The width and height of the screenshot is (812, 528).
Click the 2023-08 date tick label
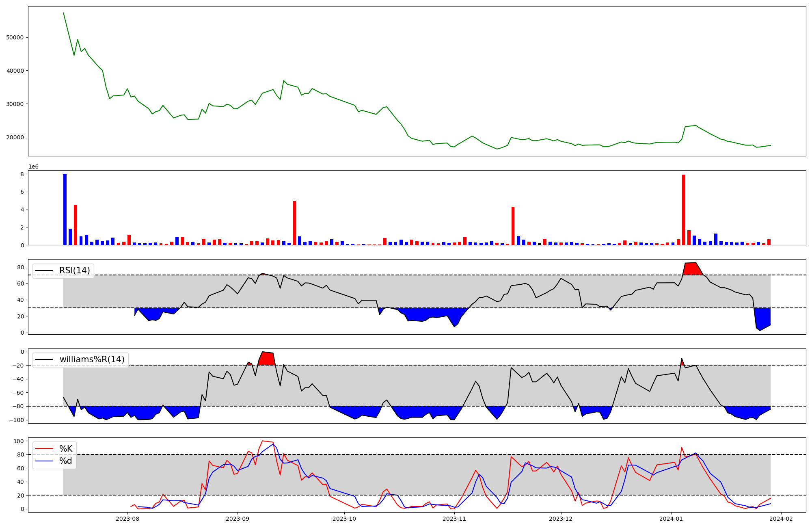[128, 519]
